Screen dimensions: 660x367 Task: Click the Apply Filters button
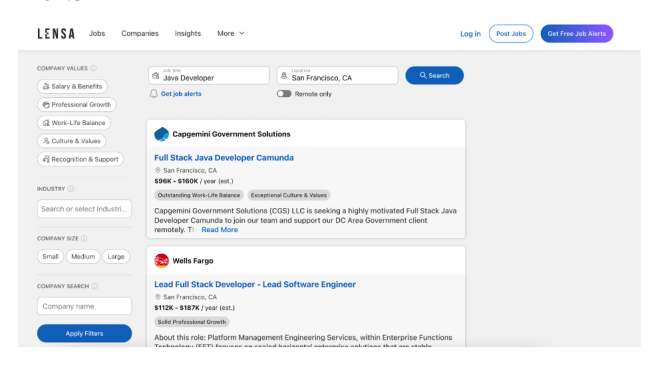pos(84,333)
